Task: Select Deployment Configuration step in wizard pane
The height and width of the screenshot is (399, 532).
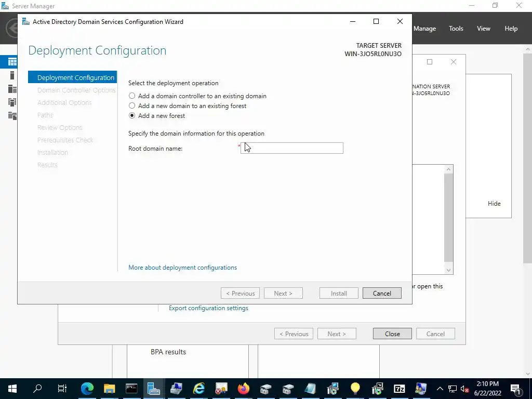Action: click(x=73, y=77)
